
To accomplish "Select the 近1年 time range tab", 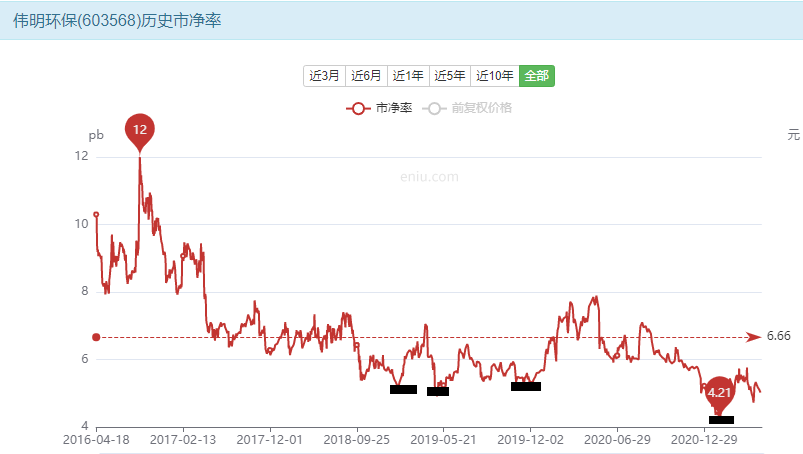I will pyautogui.click(x=408, y=76).
